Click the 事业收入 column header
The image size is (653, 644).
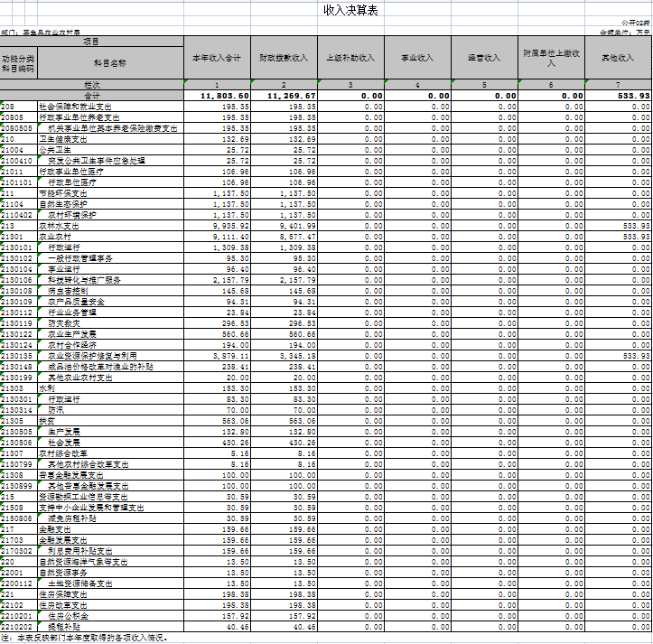pyautogui.click(x=417, y=58)
